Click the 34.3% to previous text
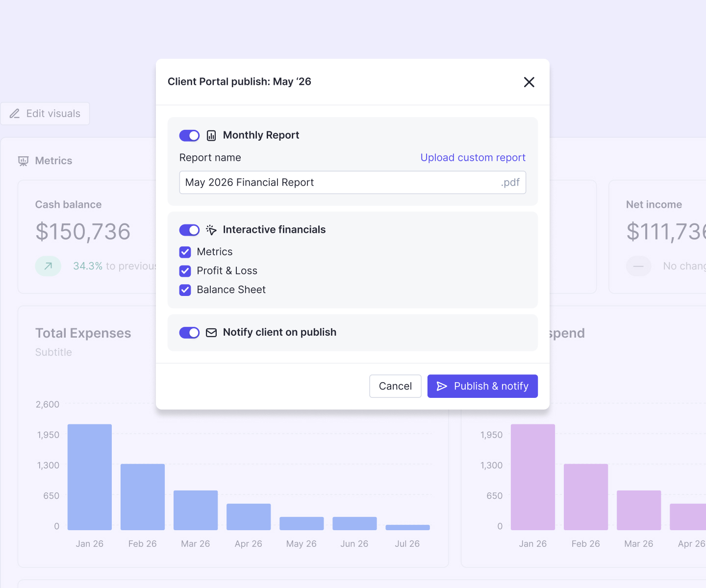 (115, 266)
